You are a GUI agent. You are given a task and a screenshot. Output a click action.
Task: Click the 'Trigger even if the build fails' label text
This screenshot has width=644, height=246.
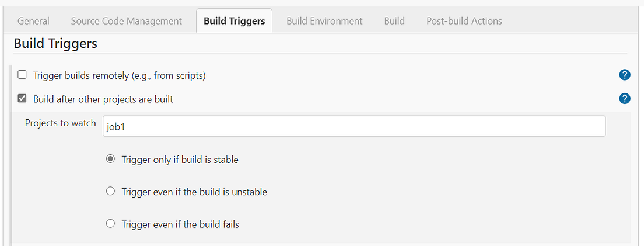pyautogui.click(x=180, y=224)
